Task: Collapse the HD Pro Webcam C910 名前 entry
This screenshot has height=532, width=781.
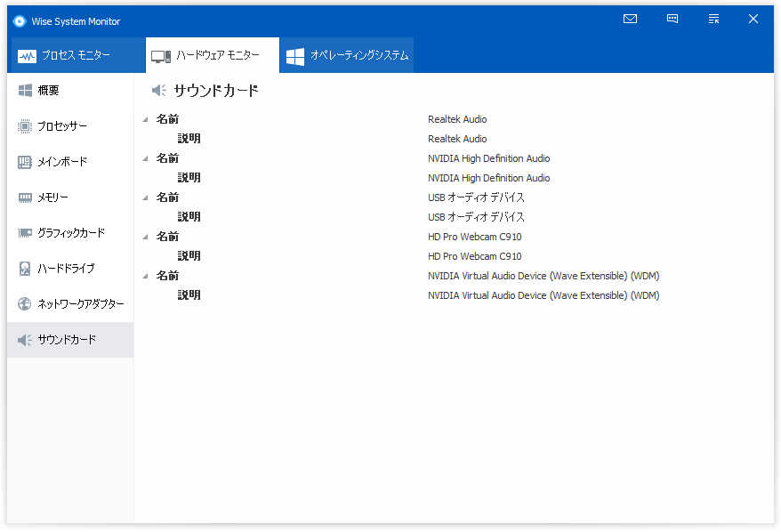Action: tap(146, 238)
